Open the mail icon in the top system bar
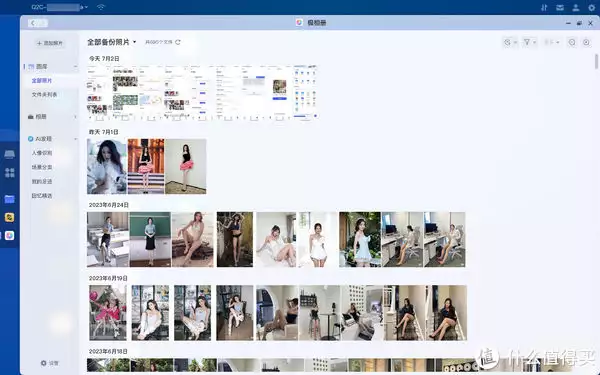 pos(560,7)
